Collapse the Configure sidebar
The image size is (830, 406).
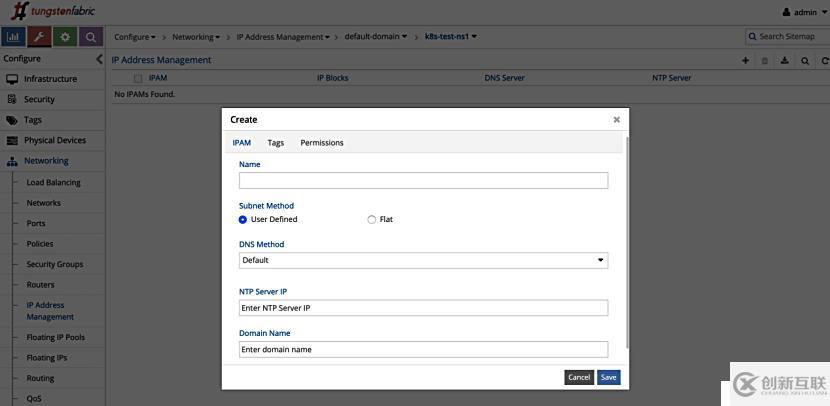99,59
